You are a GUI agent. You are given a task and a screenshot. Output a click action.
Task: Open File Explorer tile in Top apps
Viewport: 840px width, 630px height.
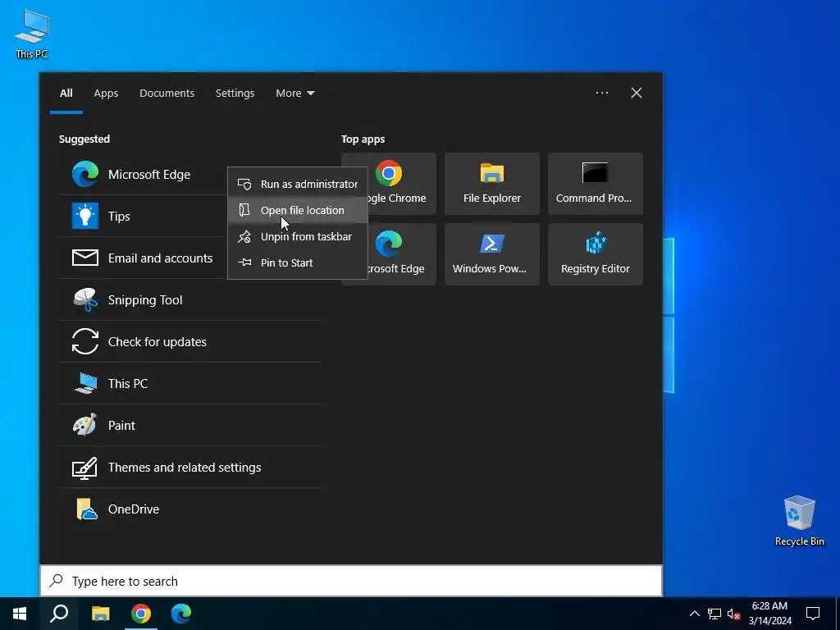pos(492,184)
